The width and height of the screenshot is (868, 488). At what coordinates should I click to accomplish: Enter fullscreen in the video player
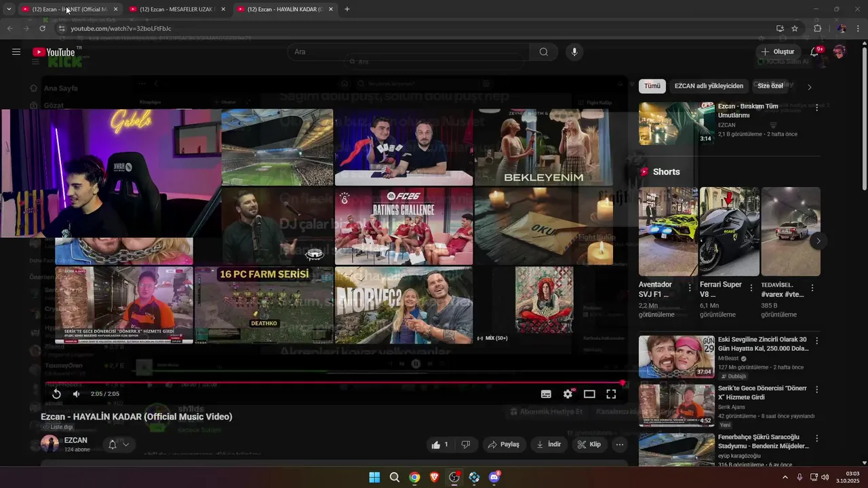(x=611, y=394)
